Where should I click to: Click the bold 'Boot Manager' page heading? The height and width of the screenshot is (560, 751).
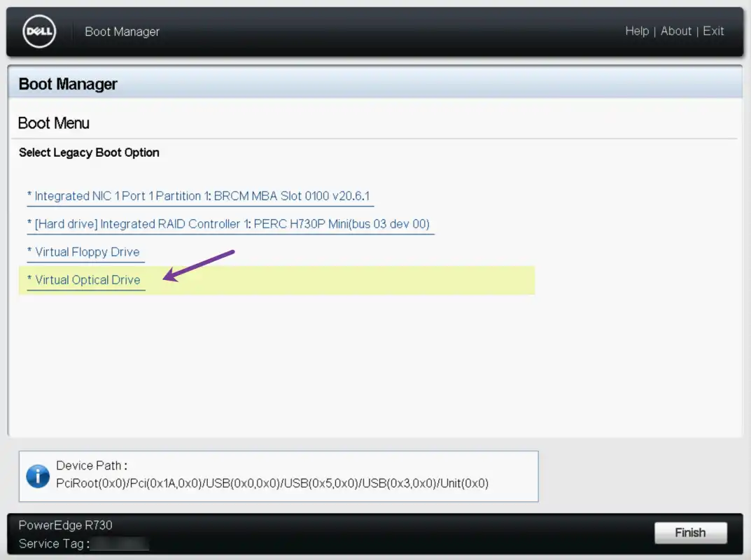[x=68, y=84]
